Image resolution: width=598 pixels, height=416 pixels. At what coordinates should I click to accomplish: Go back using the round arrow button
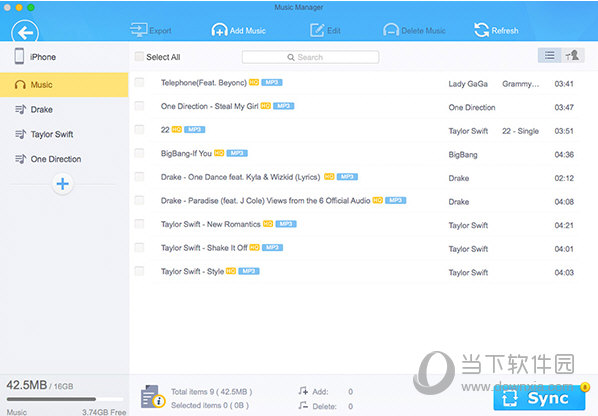pyautogui.click(x=25, y=32)
